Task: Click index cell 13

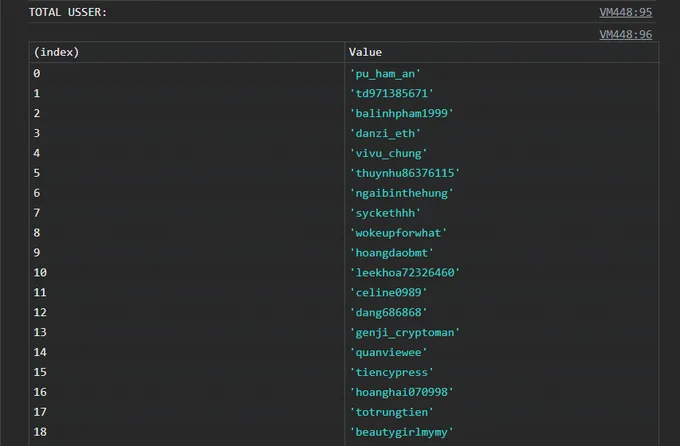Action: 186,332
